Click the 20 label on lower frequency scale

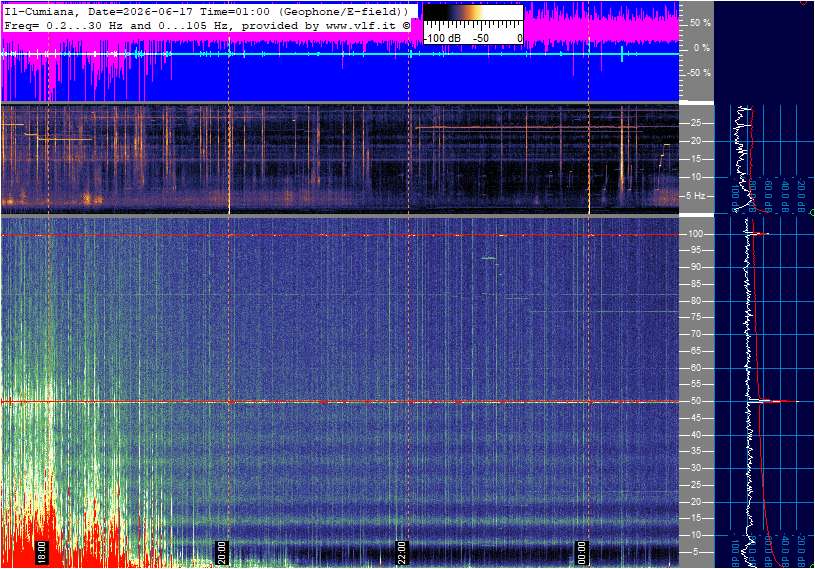click(x=695, y=502)
